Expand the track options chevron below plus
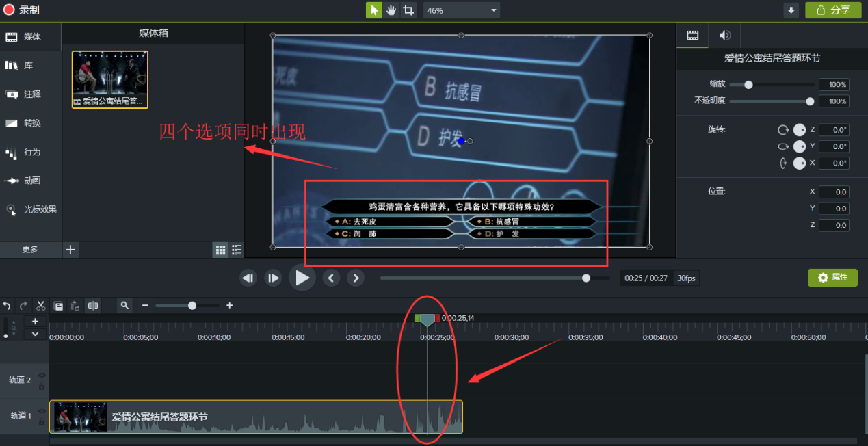This screenshot has width=868, height=446. pyautogui.click(x=35, y=334)
